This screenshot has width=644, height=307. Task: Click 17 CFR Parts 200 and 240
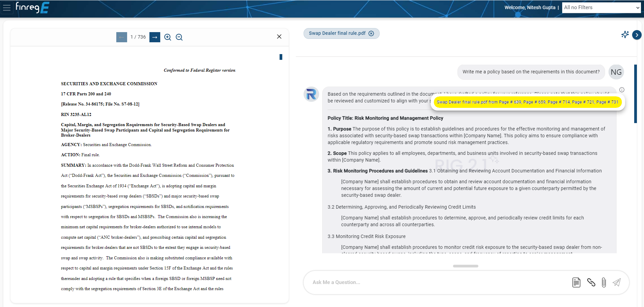point(86,94)
